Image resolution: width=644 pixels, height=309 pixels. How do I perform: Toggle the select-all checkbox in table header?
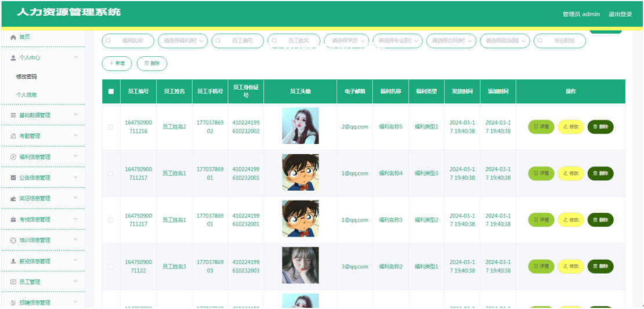point(111,92)
